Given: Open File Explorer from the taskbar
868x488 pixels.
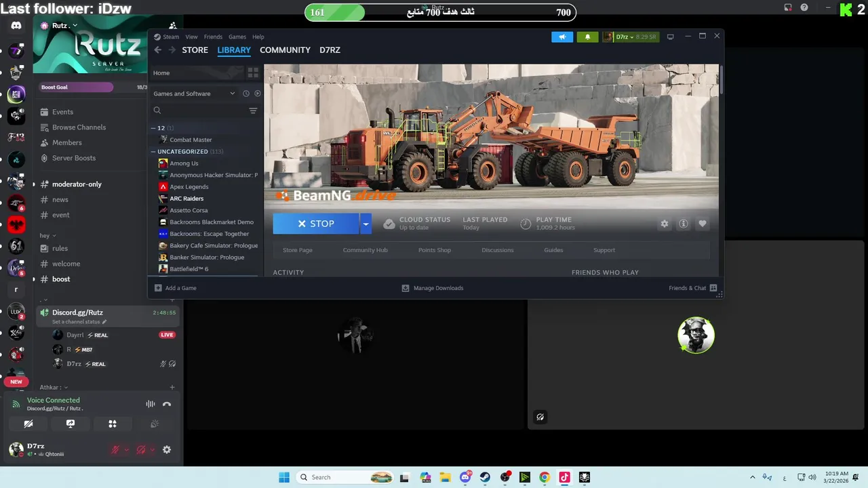Looking at the screenshot, I should click(446, 477).
